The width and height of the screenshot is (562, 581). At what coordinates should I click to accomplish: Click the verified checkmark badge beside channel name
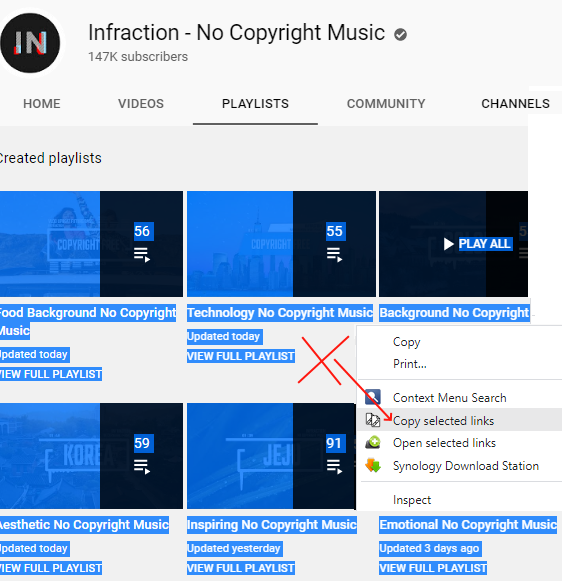tap(400, 34)
